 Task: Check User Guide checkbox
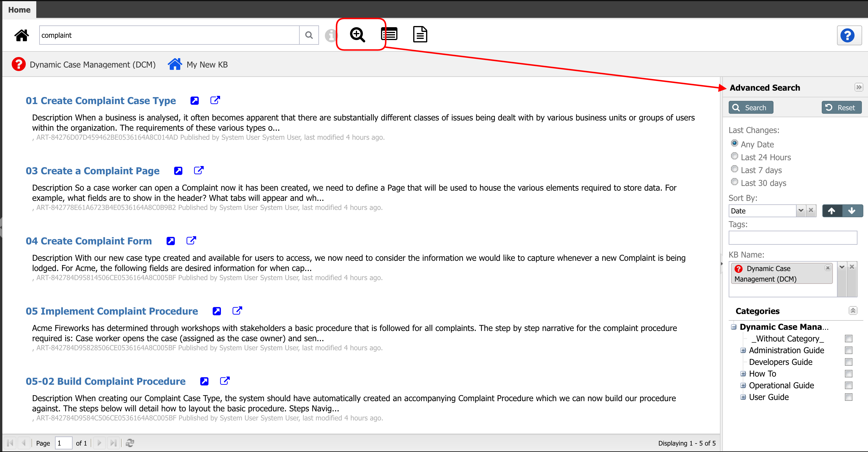(x=848, y=397)
